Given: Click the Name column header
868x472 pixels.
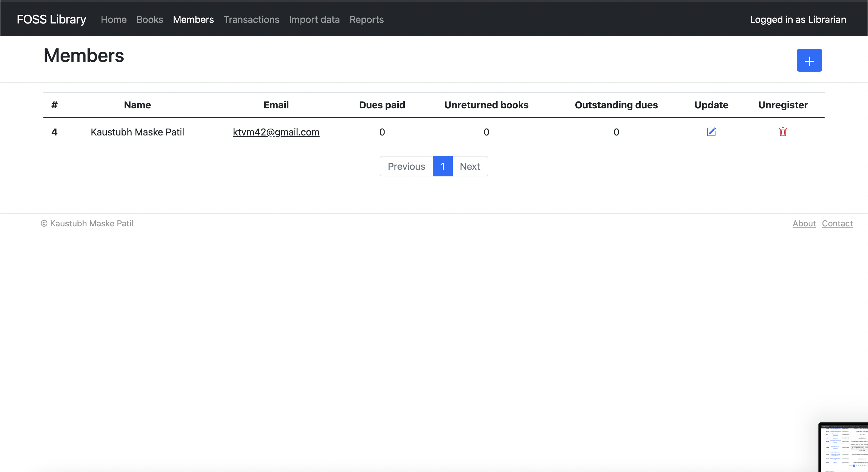Looking at the screenshot, I should [x=137, y=105].
